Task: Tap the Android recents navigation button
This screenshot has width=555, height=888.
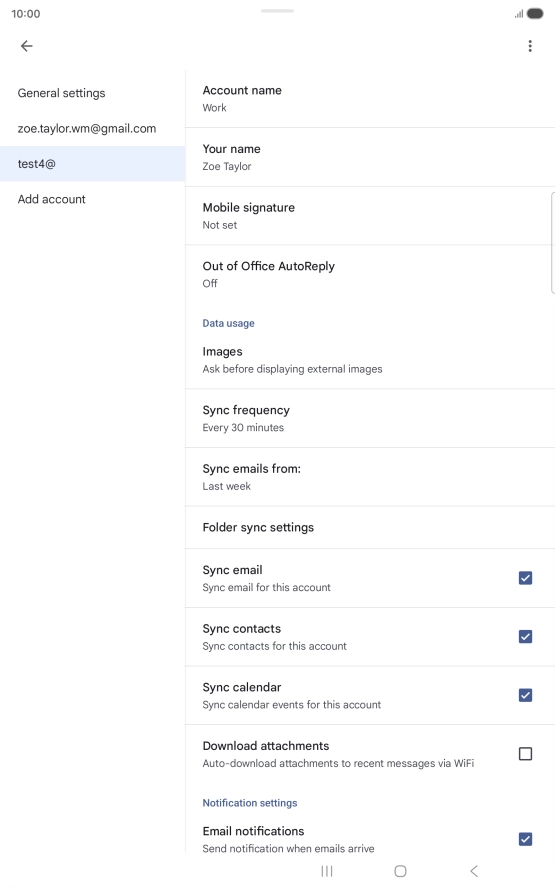Action: point(327,871)
